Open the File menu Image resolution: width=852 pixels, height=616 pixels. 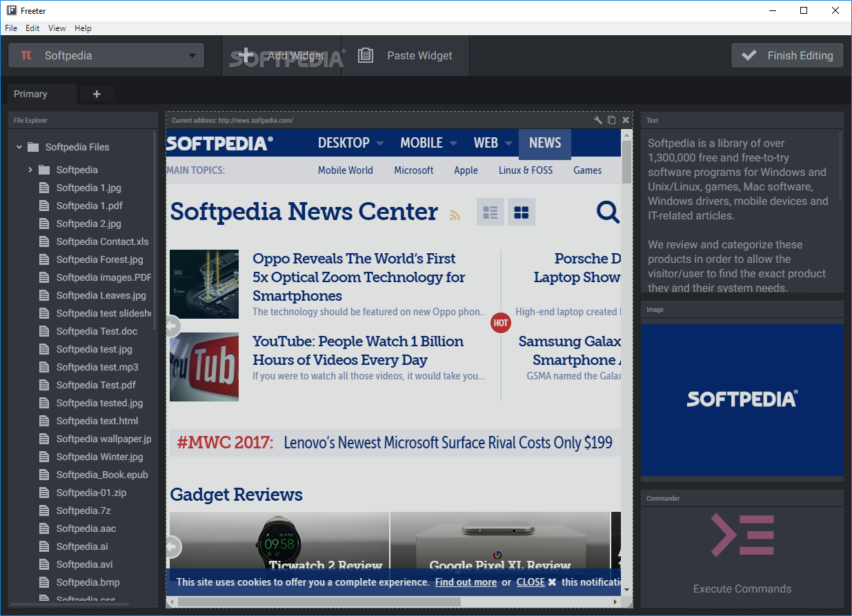click(x=11, y=28)
